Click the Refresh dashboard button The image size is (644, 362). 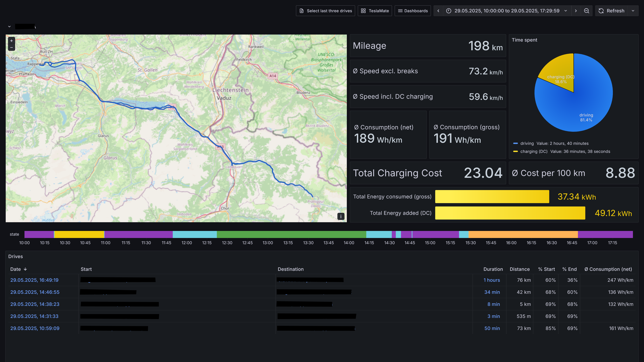[x=611, y=11]
